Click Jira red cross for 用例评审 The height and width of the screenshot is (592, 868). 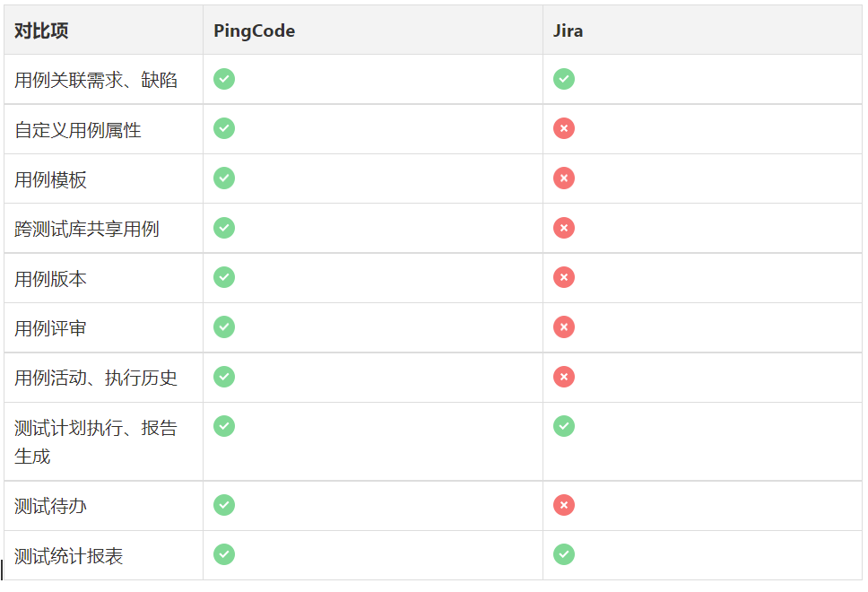(564, 327)
